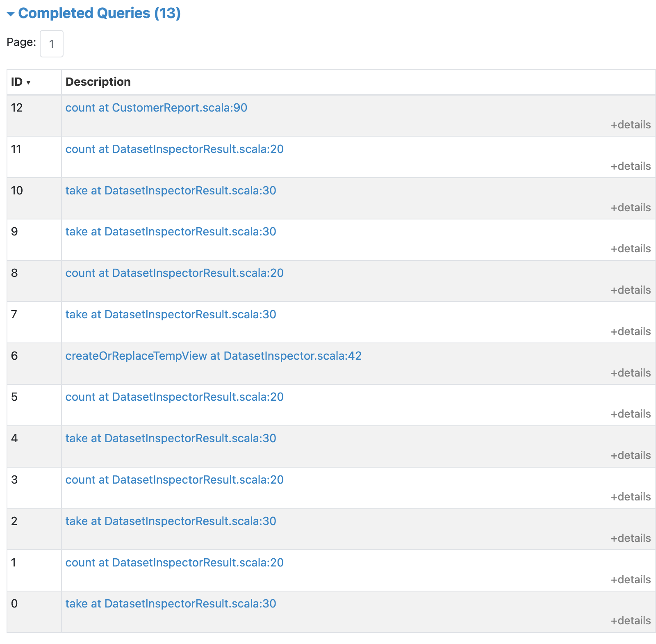The height and width of the screenshot is (644, 656).
Task: Open query 5 count at DatasetInspectorResult.scala:20
Action: pyautogui.click(x=175, y=397)
